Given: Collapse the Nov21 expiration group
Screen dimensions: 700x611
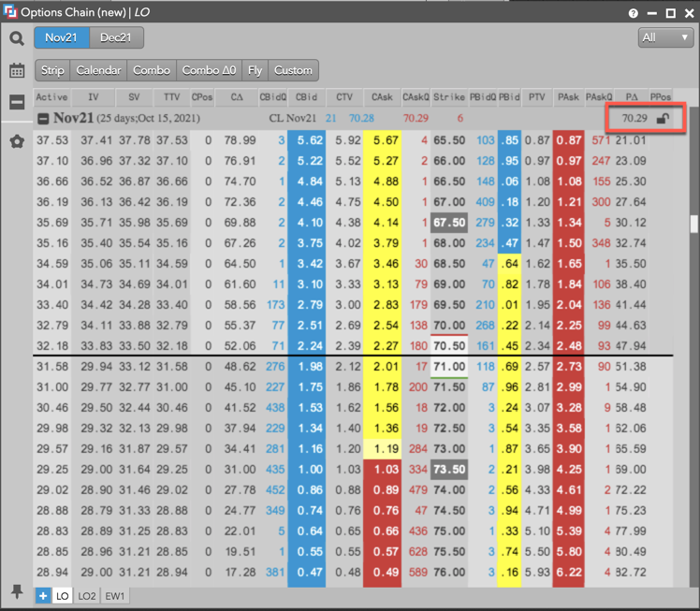Looking at the screenshot, I should [43, 119].
